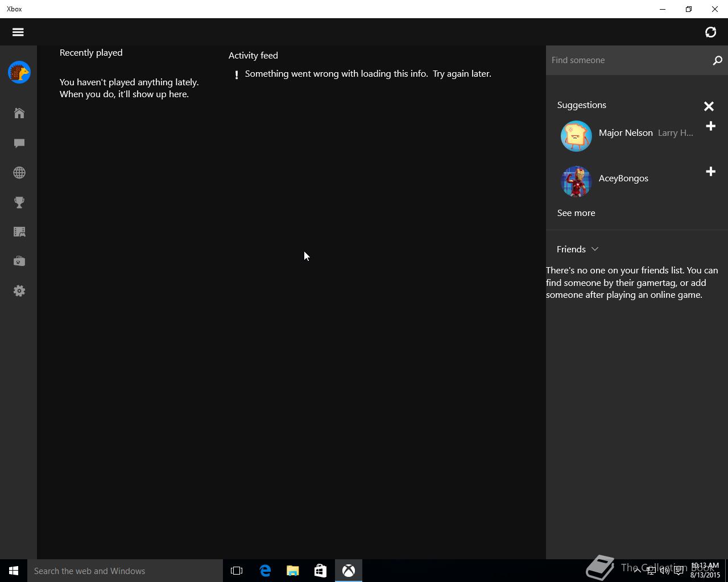Open Action Center notifications icon
Image resolution: width=728 pixels, height=582 pixels.
pyautogui.click(x=679, y=571)
